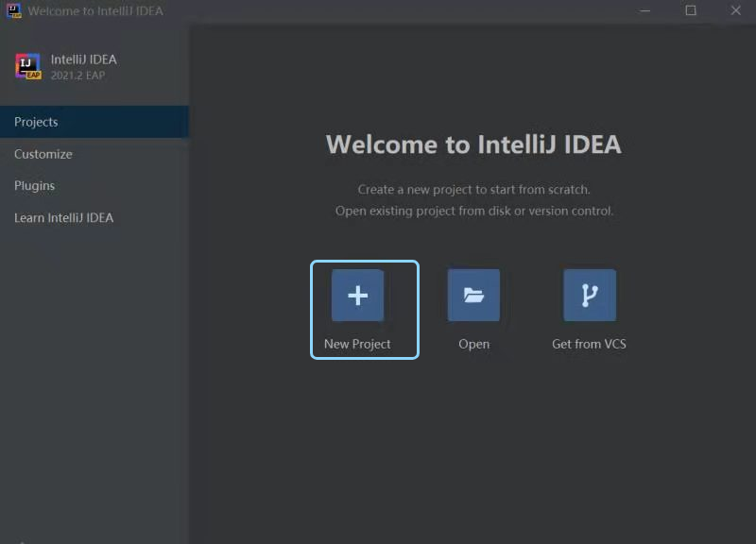Go to Learn IntelliJ IDEA tab

pos(94,218)
